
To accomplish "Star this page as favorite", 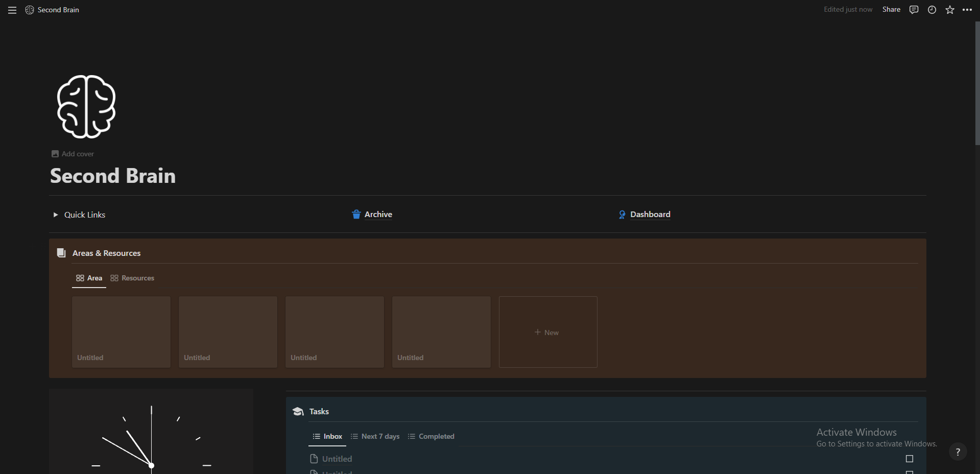I will (949, 10).
